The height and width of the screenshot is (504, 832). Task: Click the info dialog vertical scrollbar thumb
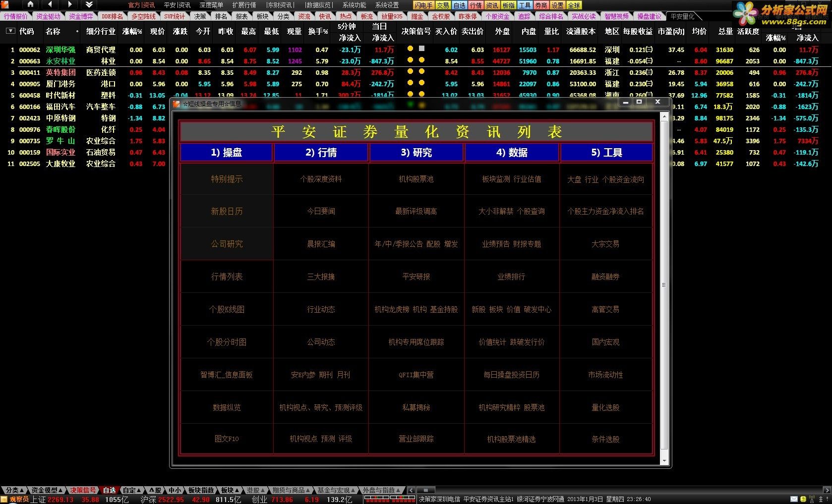pyautogui.click(x=665, y=285)
